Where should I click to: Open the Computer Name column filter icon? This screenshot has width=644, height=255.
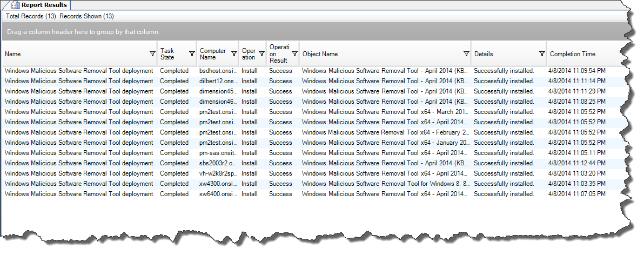[234, 54]
